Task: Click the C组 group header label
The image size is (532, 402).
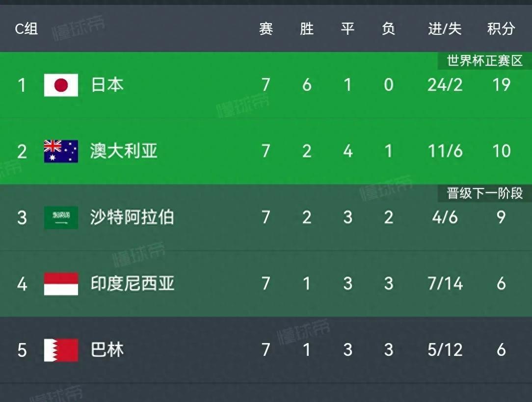Action: pyautogui.click(x=27, y=29)
